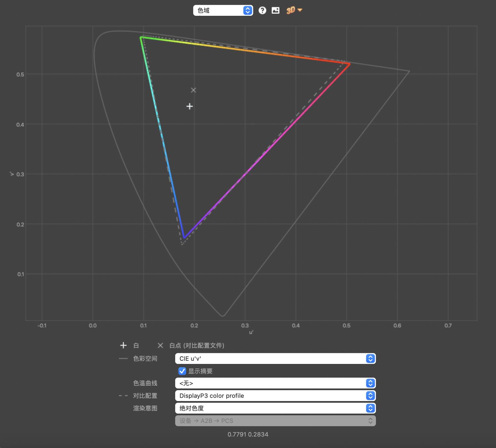
Task: Expand the 色彩空间 CIE u'v' dropdown
Action: pos(275,358)
